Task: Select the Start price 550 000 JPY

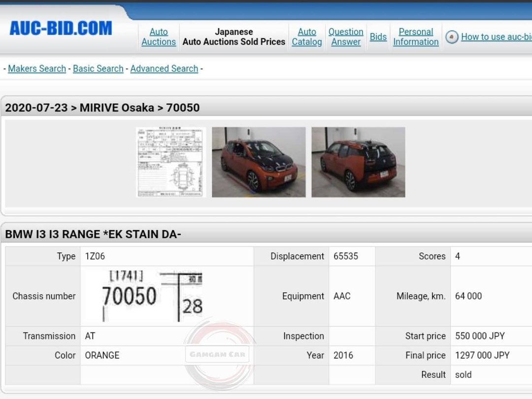Action: [480, 336]
